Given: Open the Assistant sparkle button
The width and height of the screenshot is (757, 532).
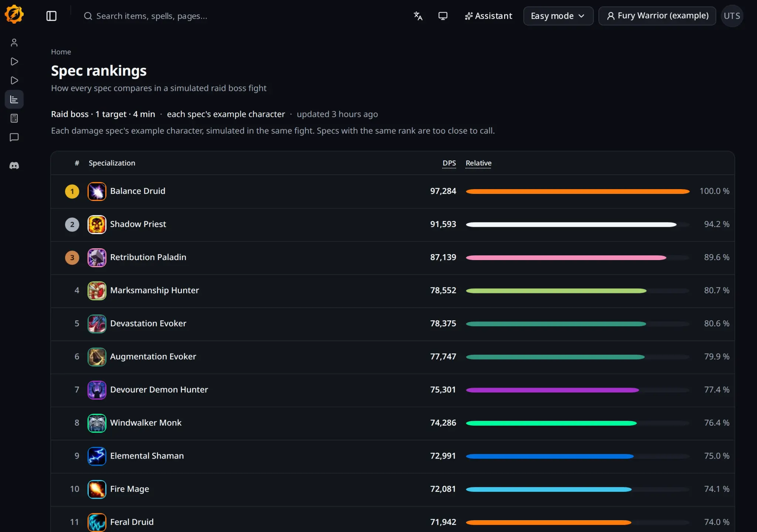Looking at the screenshot, I should 488,16.
